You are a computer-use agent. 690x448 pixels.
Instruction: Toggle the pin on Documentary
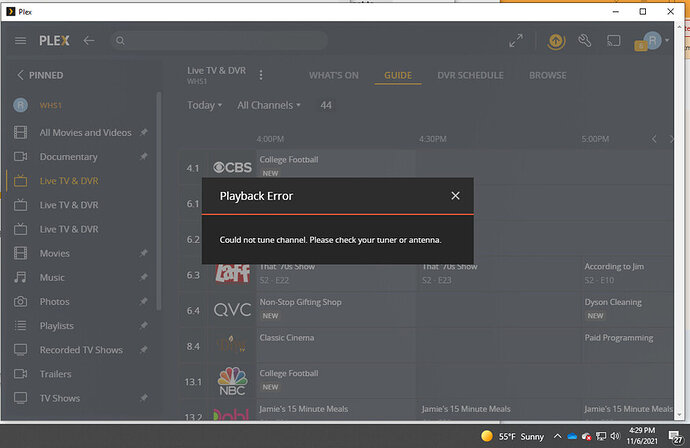tap(144, 156)
